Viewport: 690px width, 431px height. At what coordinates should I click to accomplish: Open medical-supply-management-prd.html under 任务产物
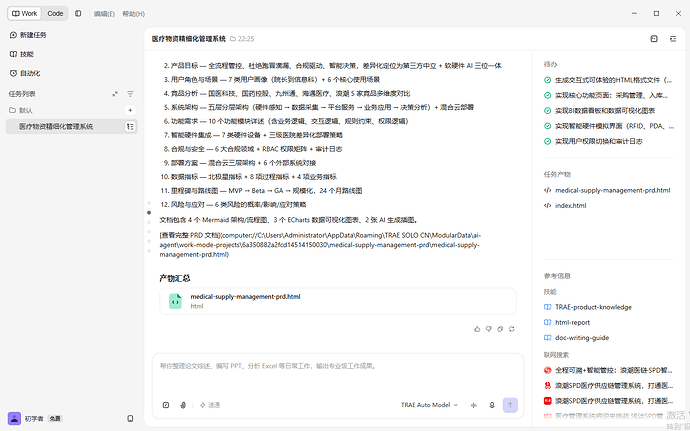[x=607, y=190]
